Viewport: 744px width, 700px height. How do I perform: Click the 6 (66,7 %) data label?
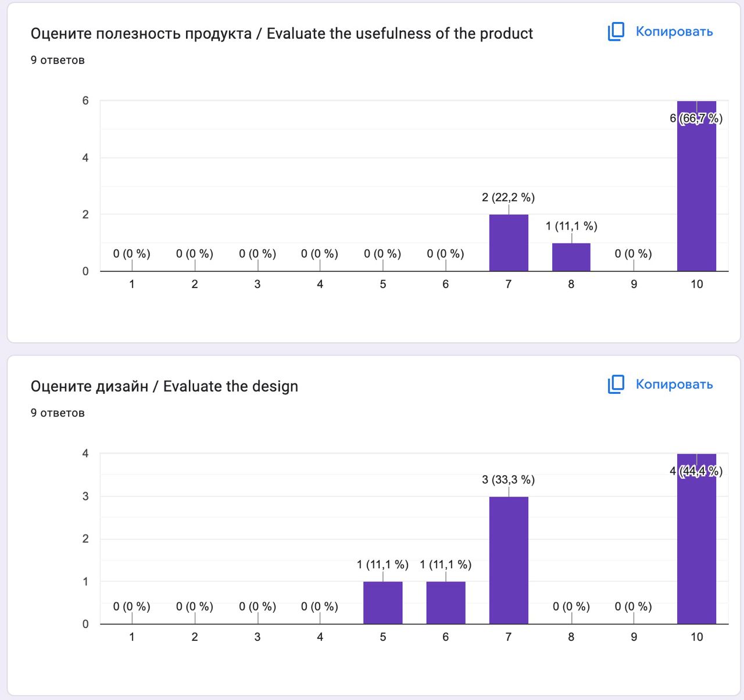click(x=696, y=119)
